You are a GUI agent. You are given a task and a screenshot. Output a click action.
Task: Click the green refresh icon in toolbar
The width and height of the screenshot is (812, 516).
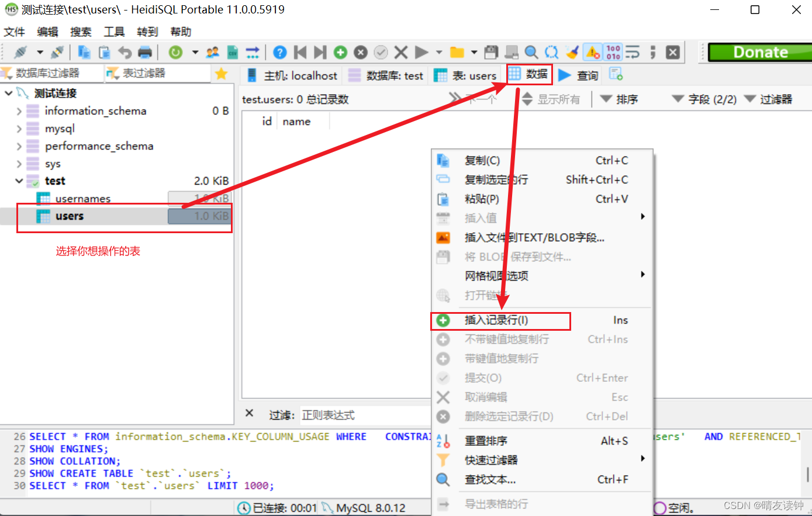tap(175, 52)
